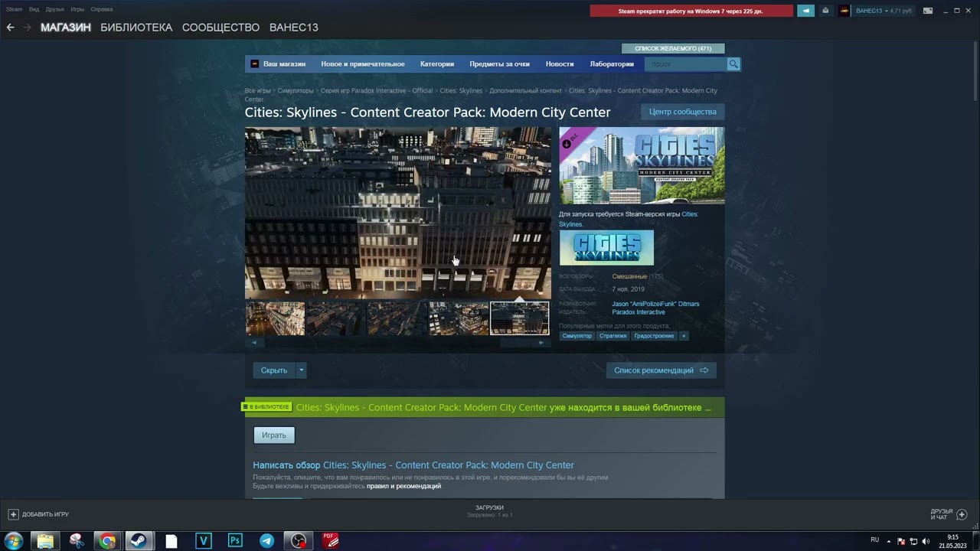980x551 pixels.
Task: Open правил и рекомендаций link
Action: 403,486
